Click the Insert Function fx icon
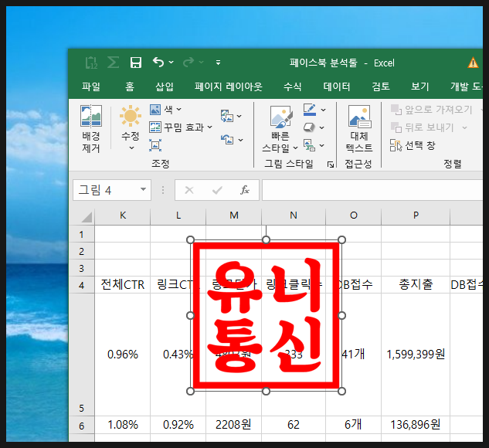The height and width of the screenshot is (448, 489). tap(245, 189)
